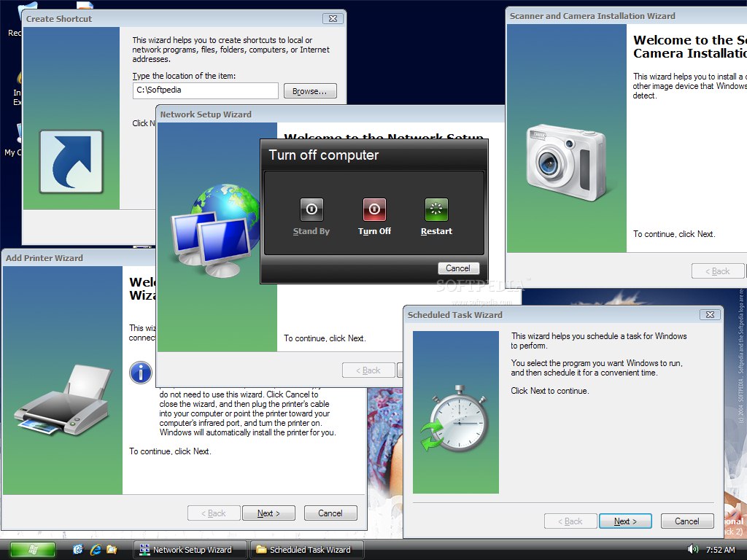Open the folder icon in quick launch
Image resolution: width=747 pixels, height=560 pixels.
pyautogui.click(x=112, y=550)
